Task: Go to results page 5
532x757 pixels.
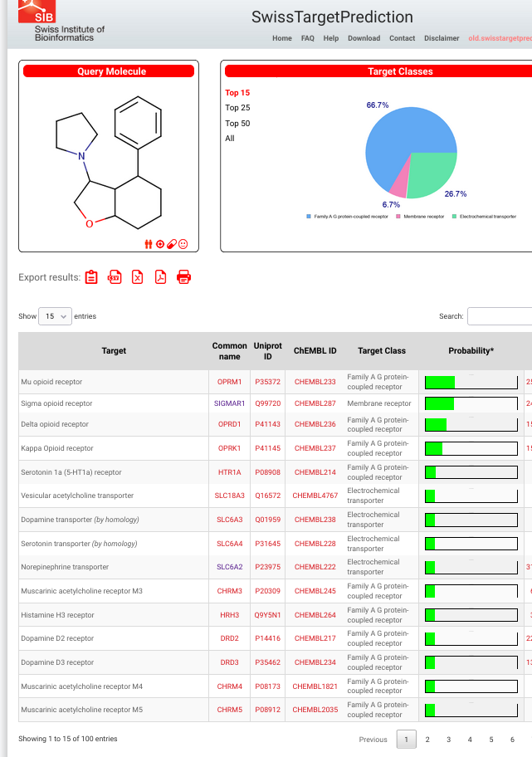Action: click(491, 740)
